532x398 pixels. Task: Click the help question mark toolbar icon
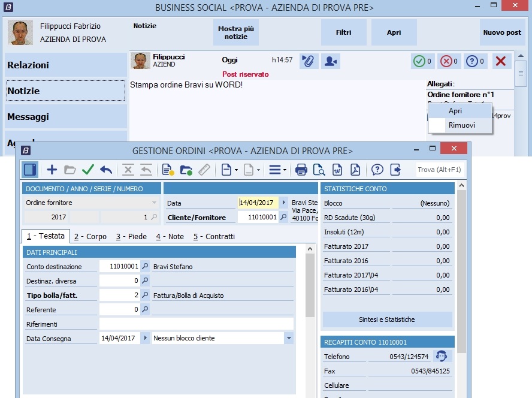coord(377,170)
